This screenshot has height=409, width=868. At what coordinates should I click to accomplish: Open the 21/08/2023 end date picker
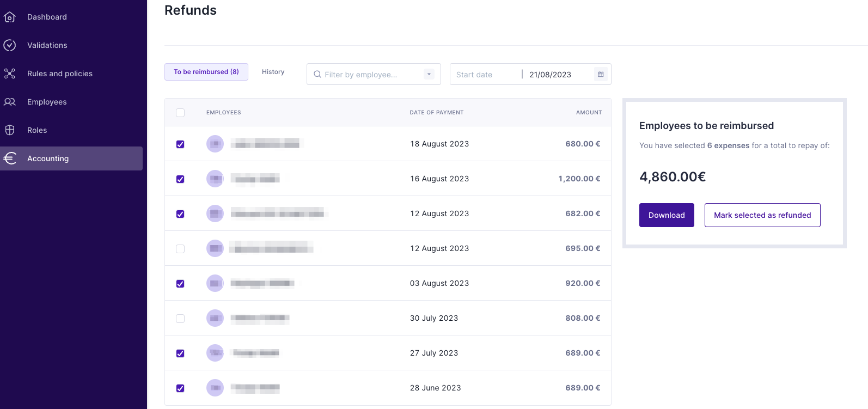pyautogui.click(x=558, y=75)
